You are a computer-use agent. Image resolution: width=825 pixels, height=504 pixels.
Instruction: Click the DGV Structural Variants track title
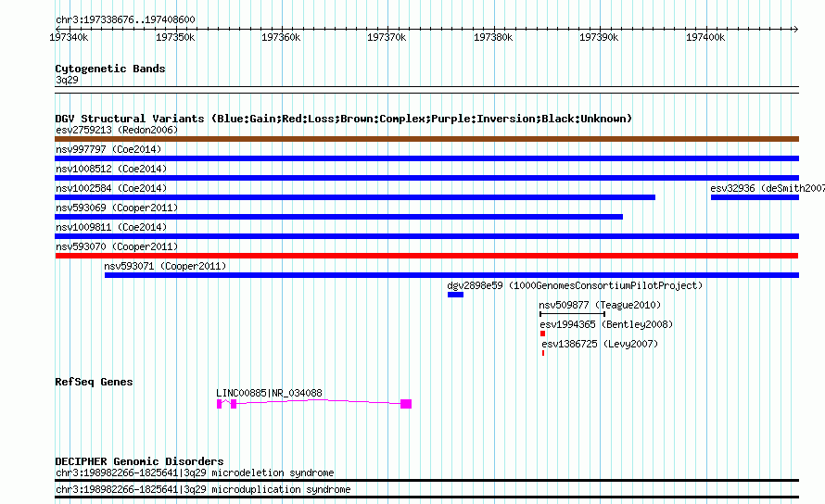pos(344,119)
